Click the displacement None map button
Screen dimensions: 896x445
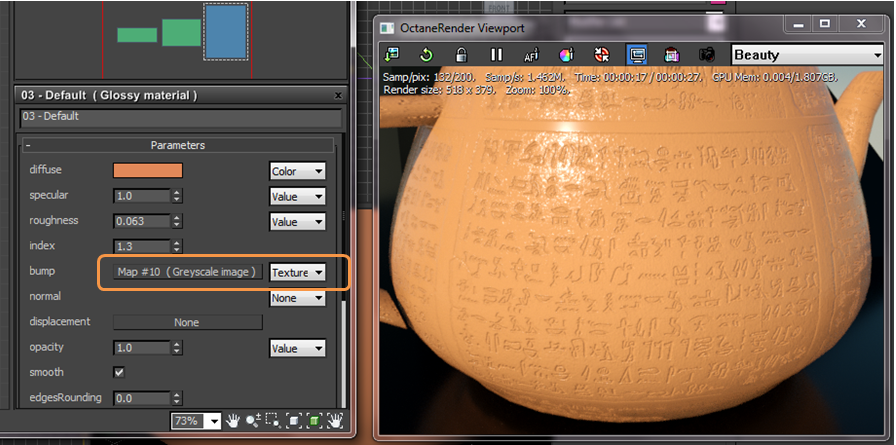click(188, 322)
